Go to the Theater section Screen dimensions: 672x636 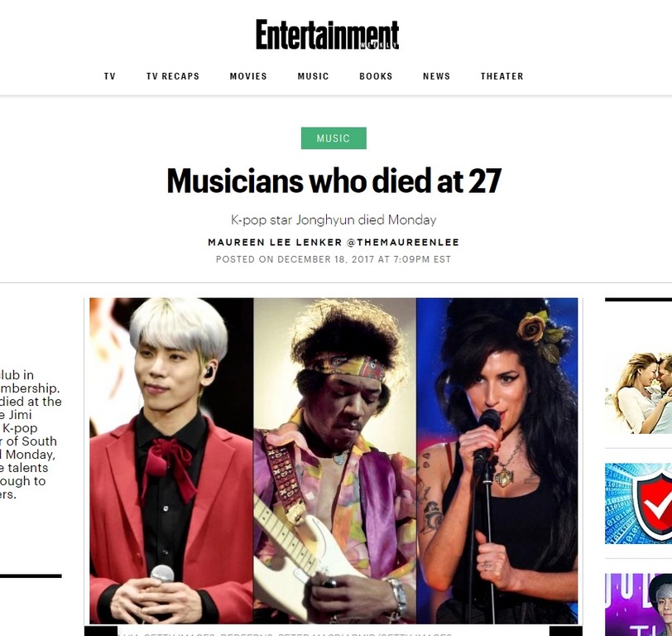pos(502,76)
